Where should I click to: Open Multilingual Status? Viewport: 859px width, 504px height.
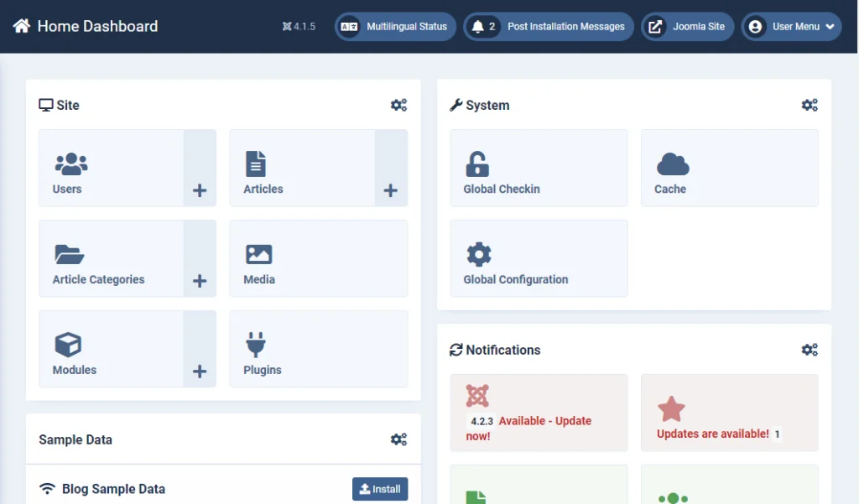395,26
